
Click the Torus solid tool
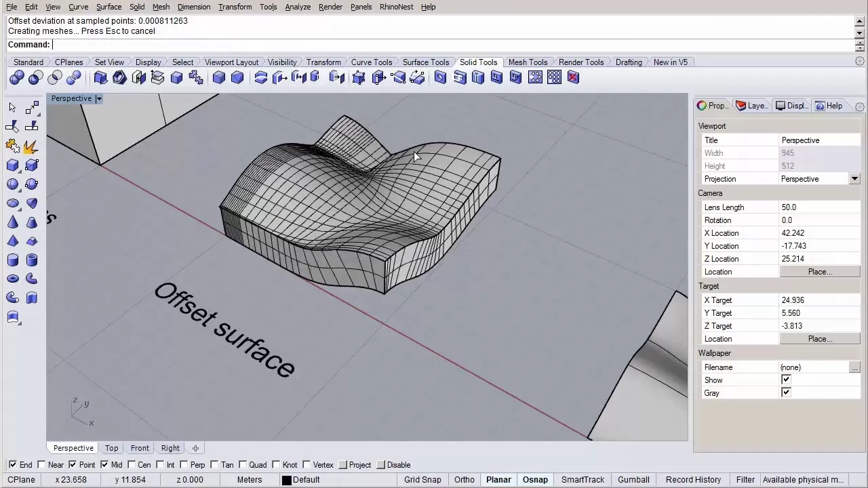(13, 279)
